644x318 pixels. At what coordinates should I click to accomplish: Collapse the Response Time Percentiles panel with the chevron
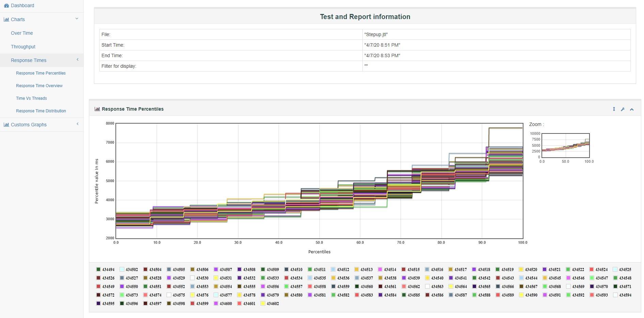(x=632, y=109)
